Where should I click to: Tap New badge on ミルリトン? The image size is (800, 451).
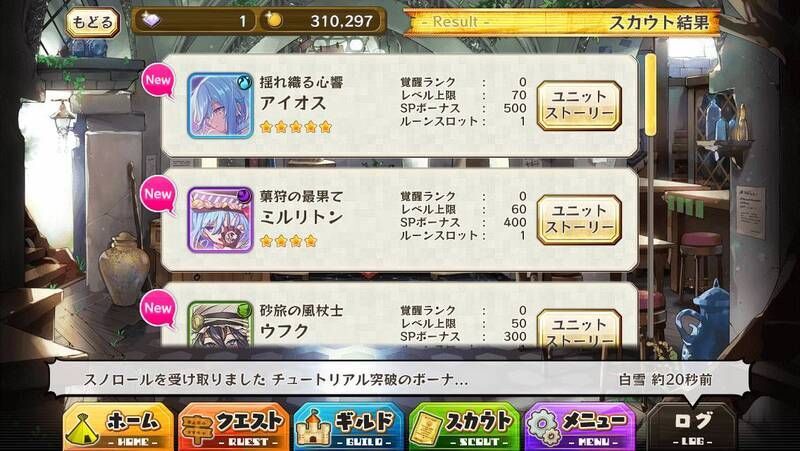(158, 194)
